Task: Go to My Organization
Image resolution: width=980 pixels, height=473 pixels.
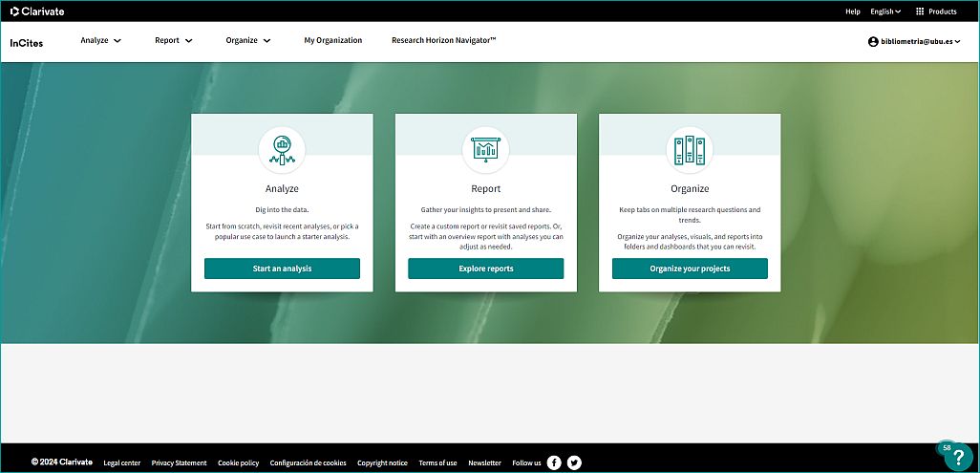Action: click(x=333, y=41)
